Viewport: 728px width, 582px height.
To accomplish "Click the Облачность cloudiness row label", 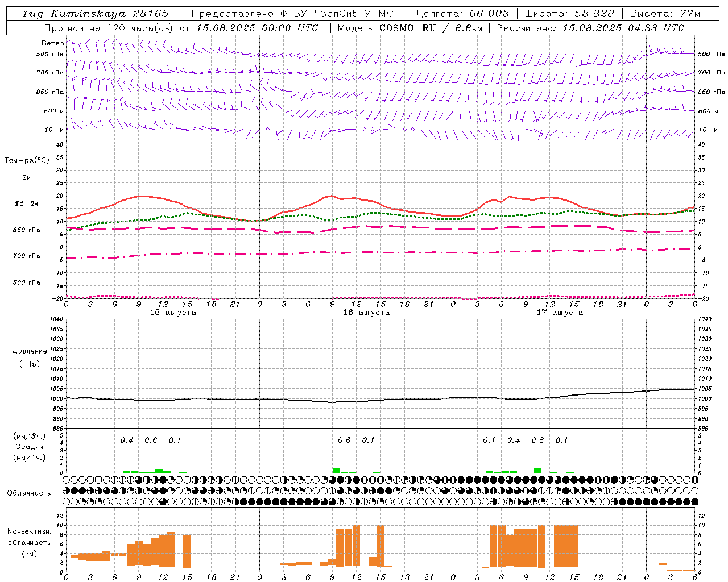I will (x=29, y=493).
